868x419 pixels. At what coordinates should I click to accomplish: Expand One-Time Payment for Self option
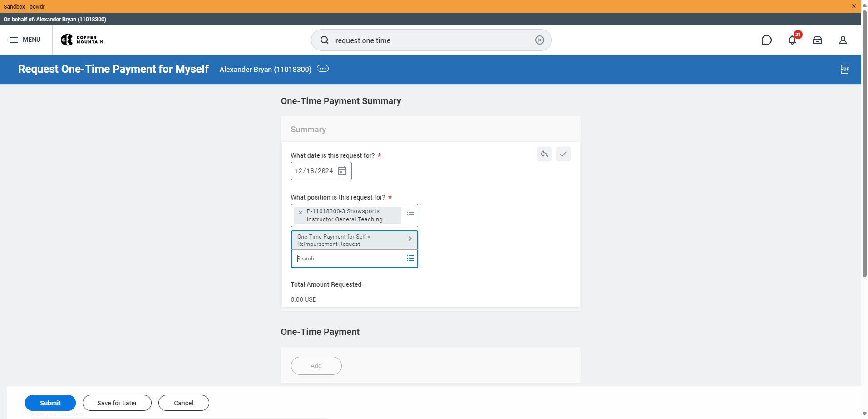[x=354, y=240]
